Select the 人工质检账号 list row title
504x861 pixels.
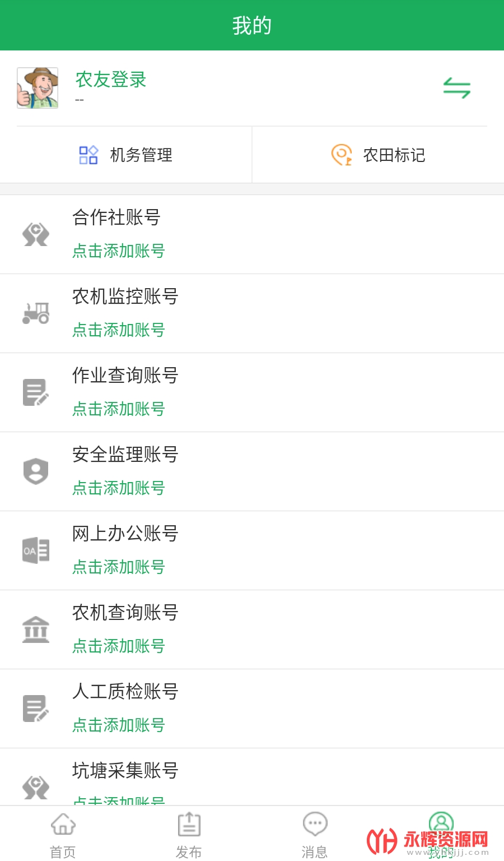coord(125,692)
